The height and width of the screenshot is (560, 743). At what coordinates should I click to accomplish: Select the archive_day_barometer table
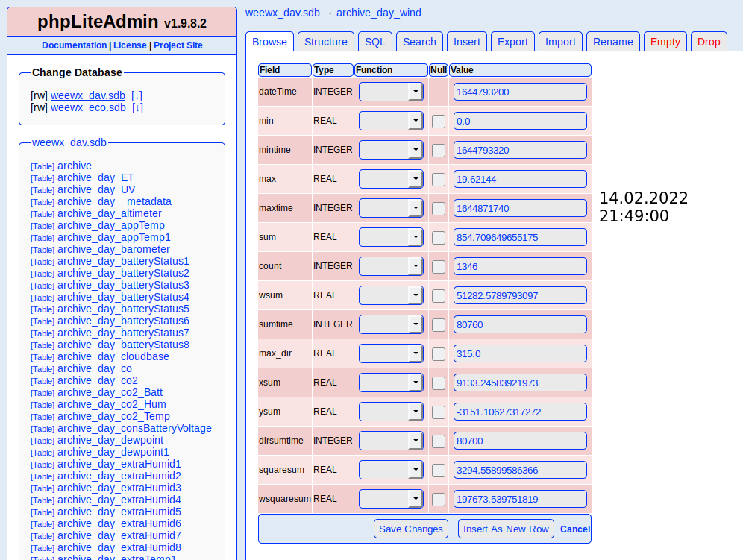[x=114, y=249]
